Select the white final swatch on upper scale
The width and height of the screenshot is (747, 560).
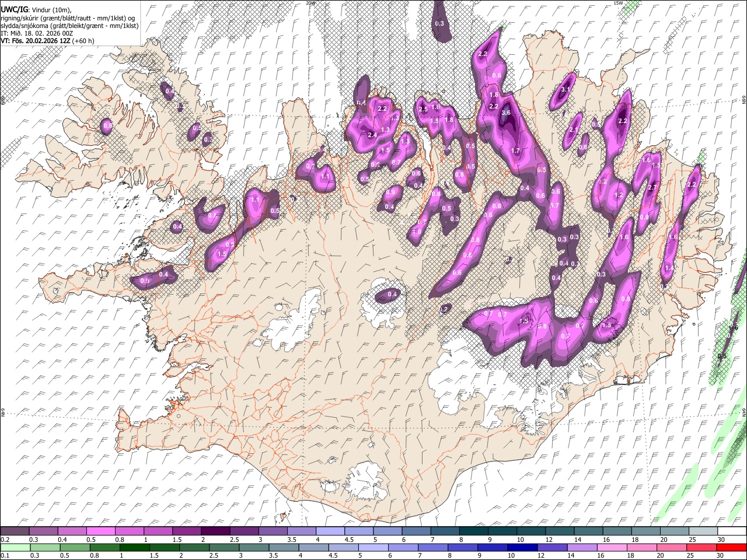[731, 531]
